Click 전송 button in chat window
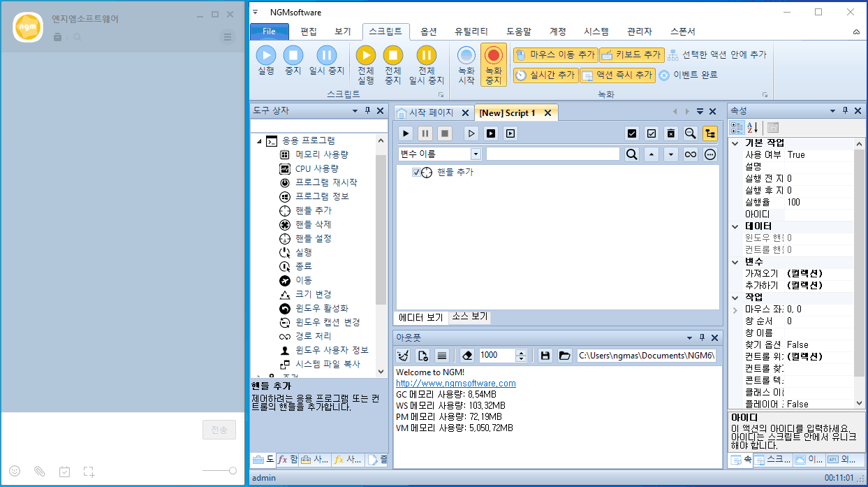This screenshot has width=868, height=487. 219,430
